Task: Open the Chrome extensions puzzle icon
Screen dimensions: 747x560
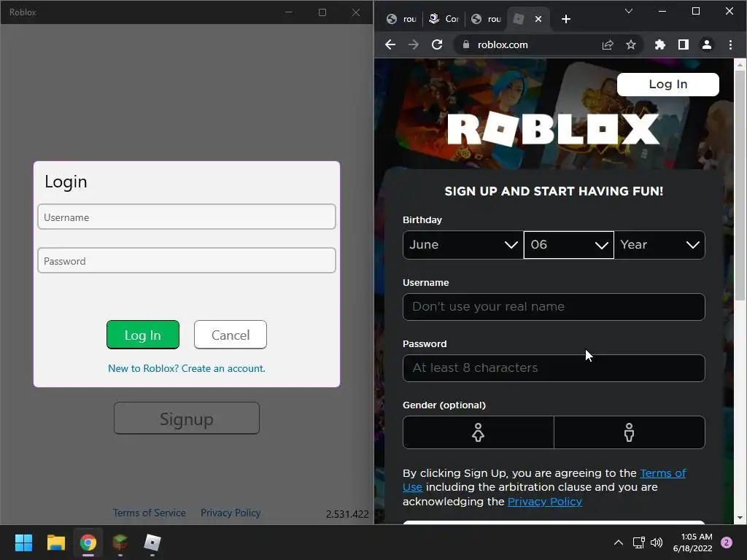Action: [x=659, y=44]
